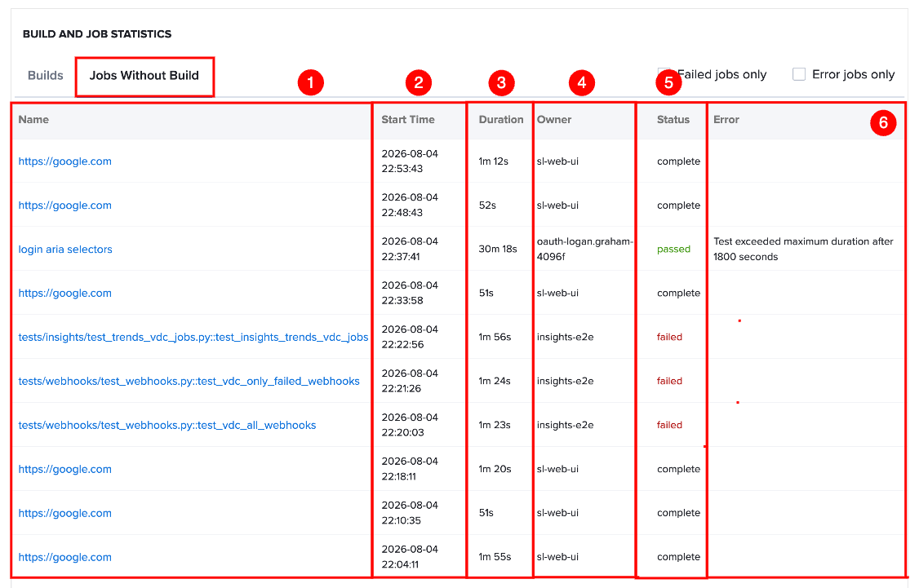Click failed status of test_vdc_only_failed_webhooks row
Image resolution: width=919 pixels, height=588 pixels.
[x=669, y=382]
